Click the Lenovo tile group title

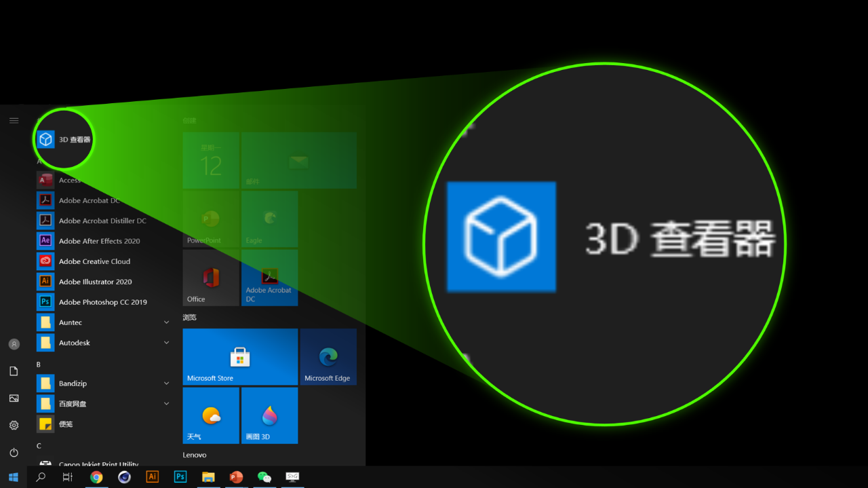pyautogui.click(x=195, y=455)
